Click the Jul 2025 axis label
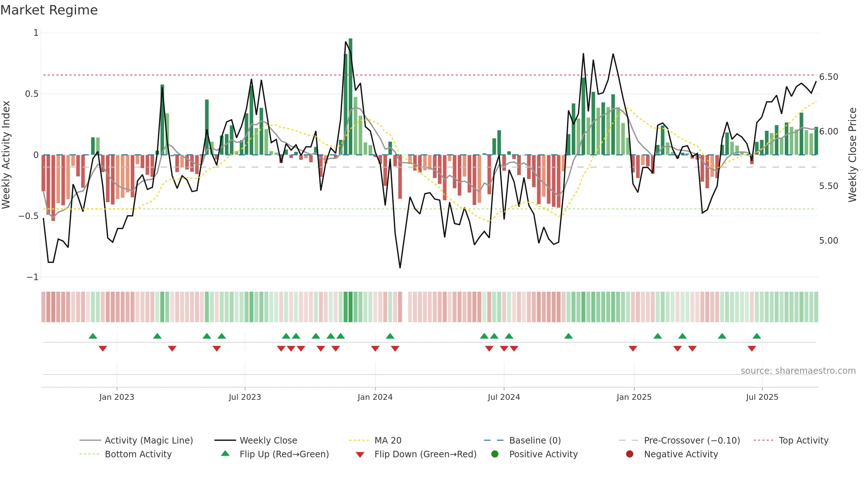Viewport: 868px width, 488px height. tap(762, 397)
